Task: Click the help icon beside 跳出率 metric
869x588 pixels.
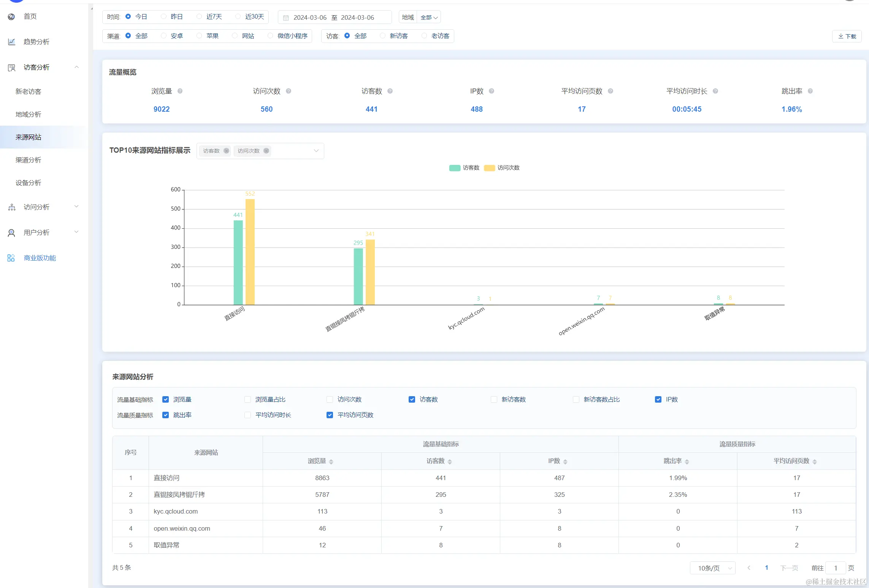Action: point(810,91)
